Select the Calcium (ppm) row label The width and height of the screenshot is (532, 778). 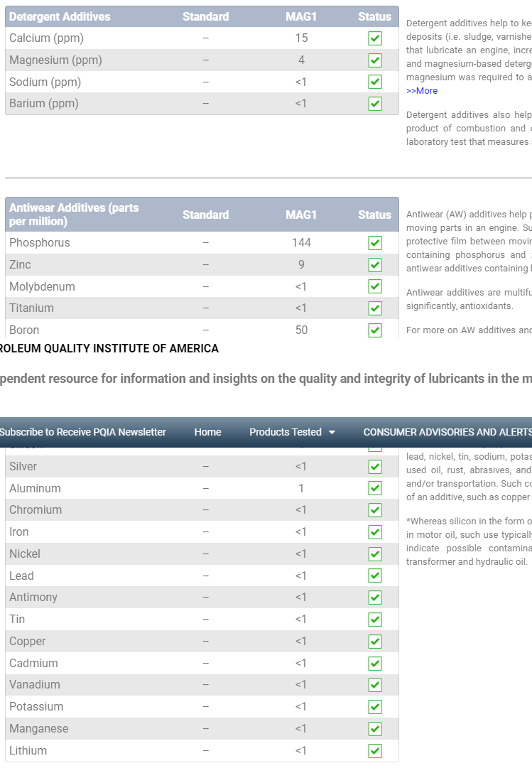click(x=47, y=38)
